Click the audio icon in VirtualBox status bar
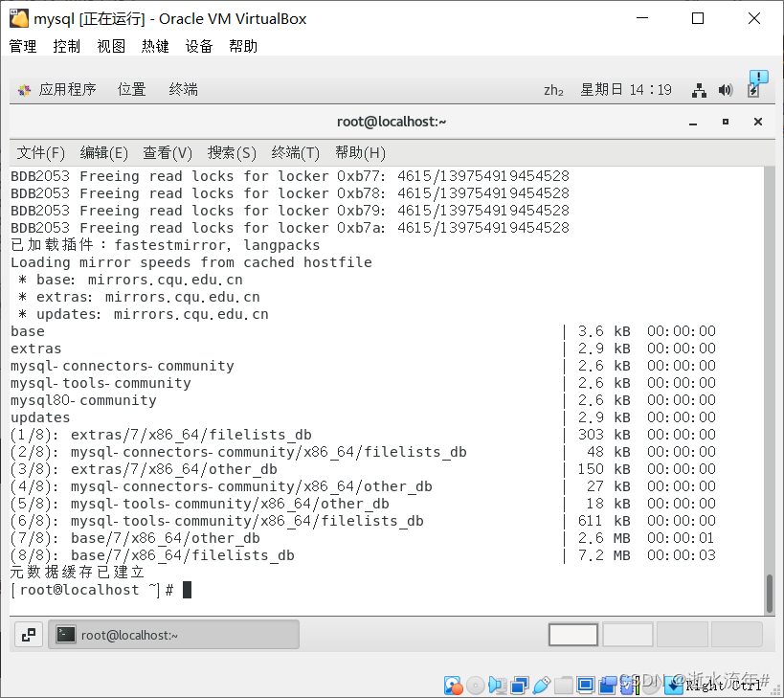The height and width of the screenshot is (698, 784). 497,685
